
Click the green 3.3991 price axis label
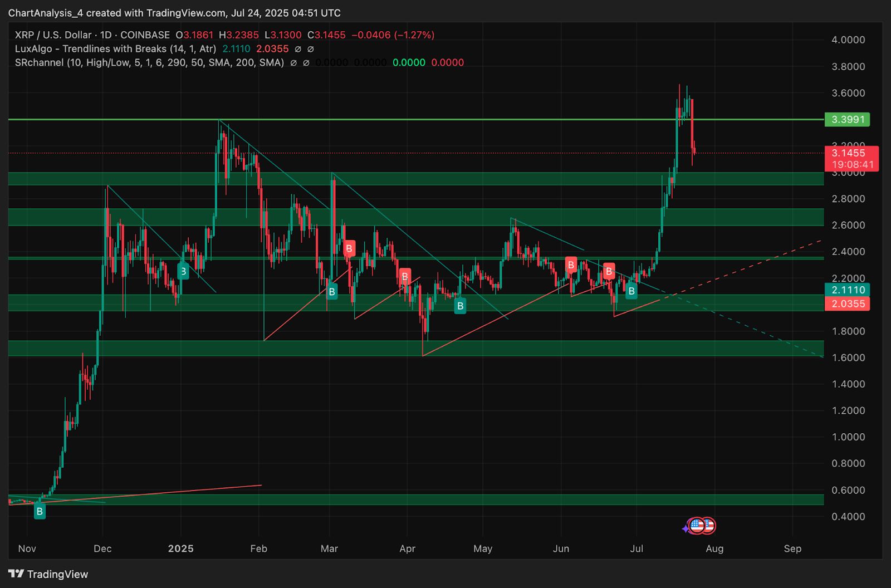pyautogui.click(x=848, y=119)
